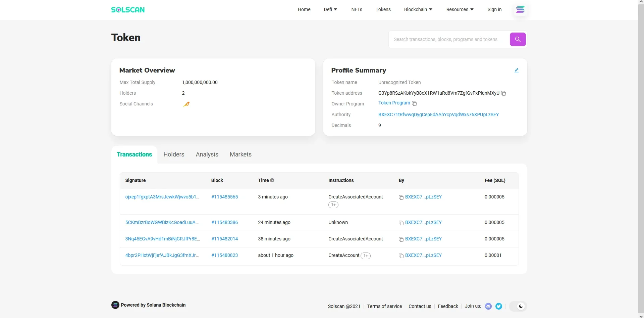The width and height of the screenshot is (644, 318).
Task: Edit the Profile Summary with pencil icon
Action: tap(517, 70)
